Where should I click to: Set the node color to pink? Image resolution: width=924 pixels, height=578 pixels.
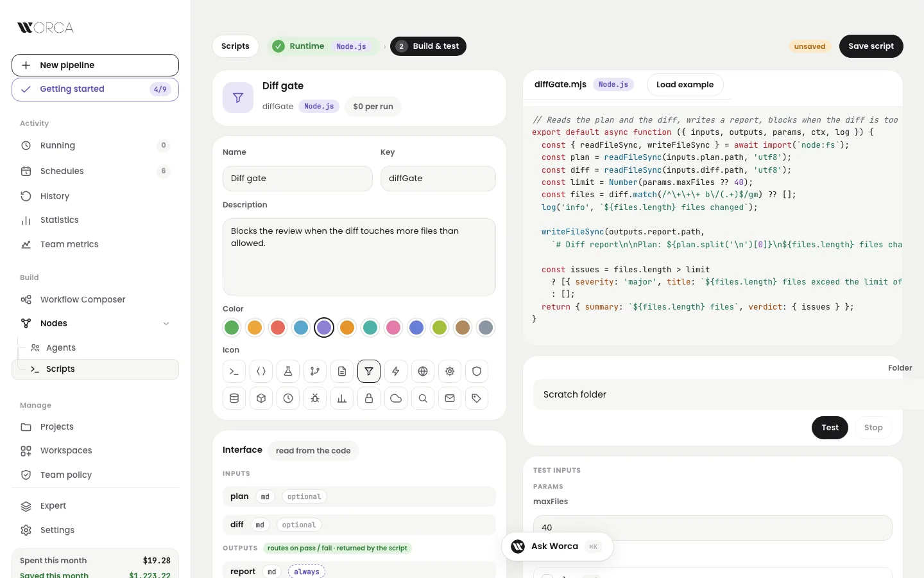pos(393,328)
